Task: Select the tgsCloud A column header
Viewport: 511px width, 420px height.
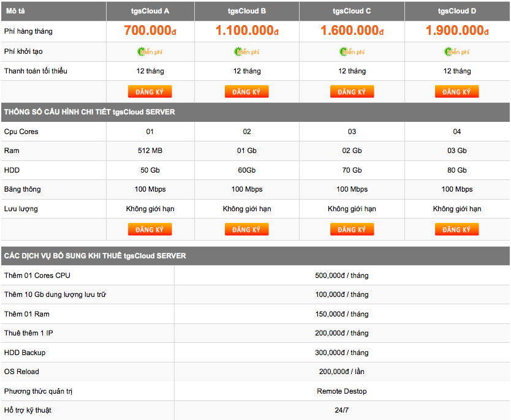Action: (150, 11)
